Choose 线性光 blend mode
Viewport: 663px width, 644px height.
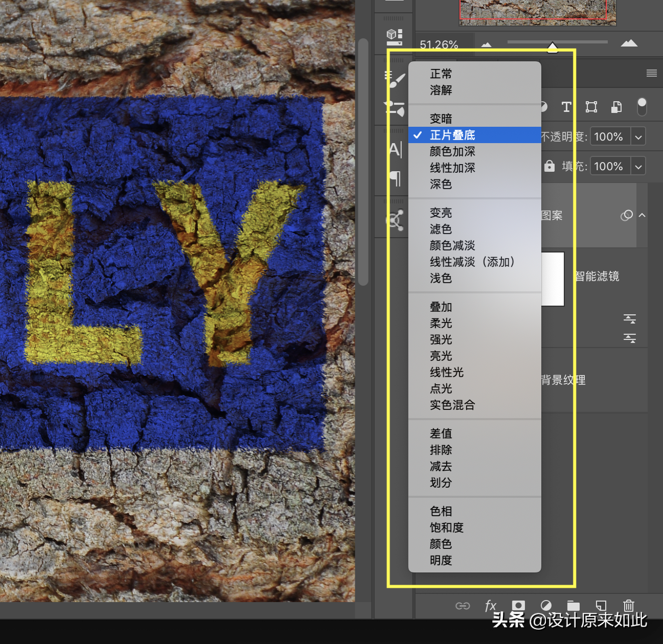pyautogui.click(x=474, y=372)
